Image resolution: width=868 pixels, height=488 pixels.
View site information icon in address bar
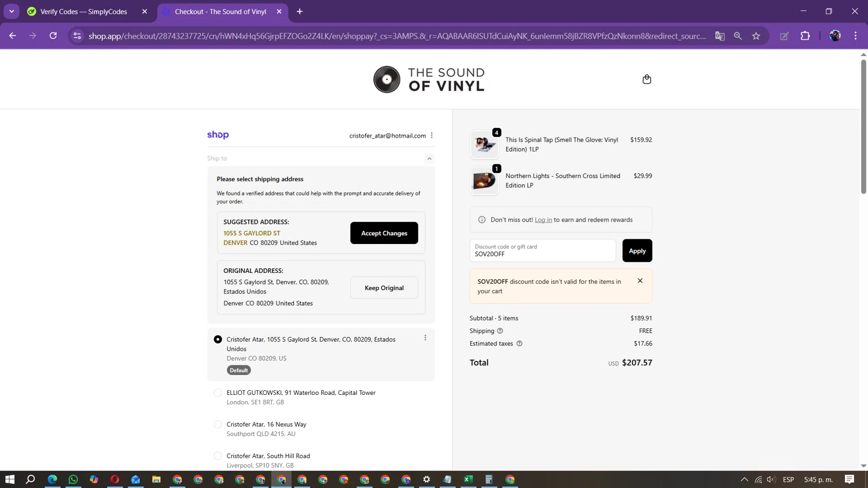coord(77,36)
